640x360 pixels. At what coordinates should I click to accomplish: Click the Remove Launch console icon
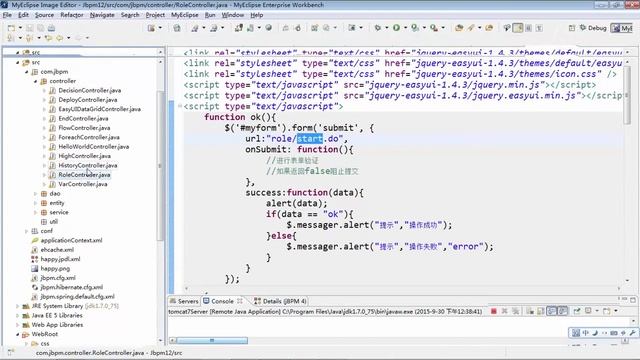click(x=504, y=311)
